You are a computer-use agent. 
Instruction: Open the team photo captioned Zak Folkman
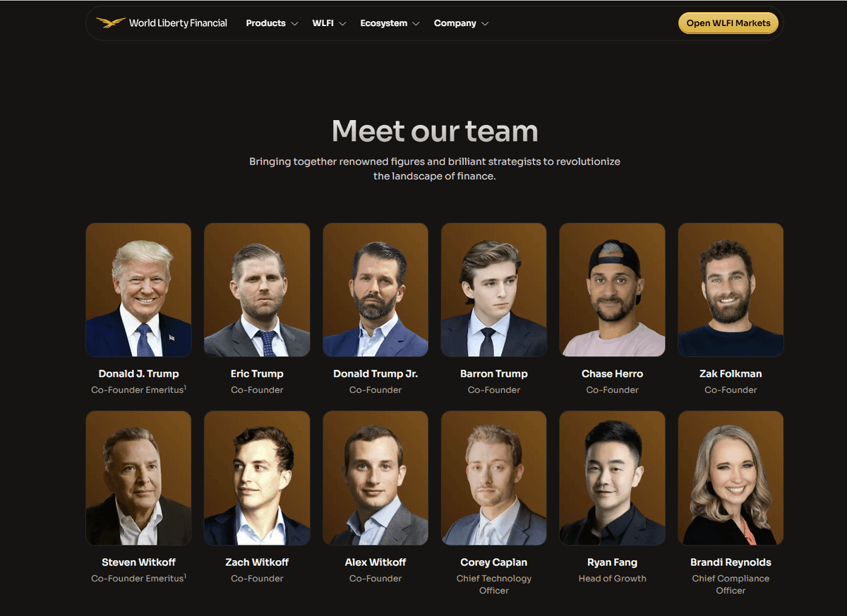click(731, 290)
